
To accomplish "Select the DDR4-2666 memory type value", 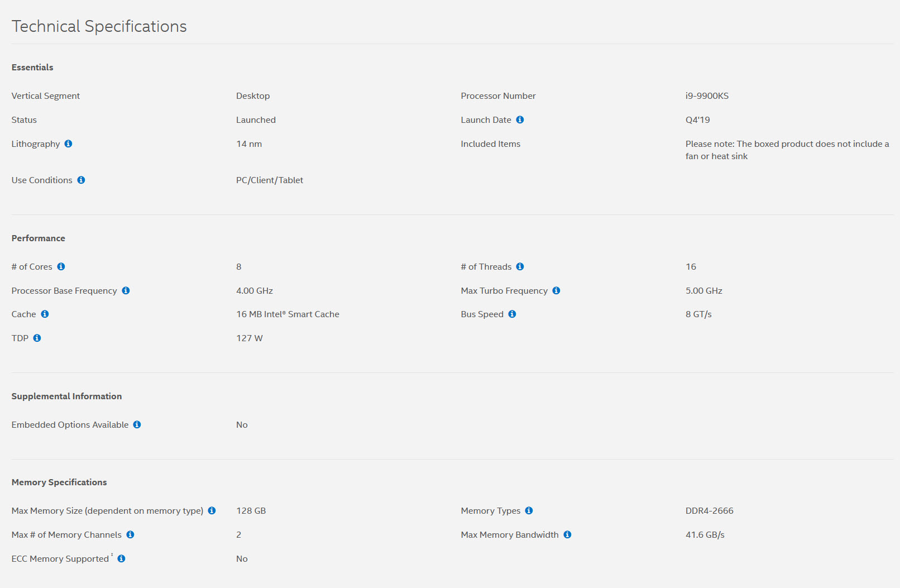I will pyautogui.click(x=710, y=510).
